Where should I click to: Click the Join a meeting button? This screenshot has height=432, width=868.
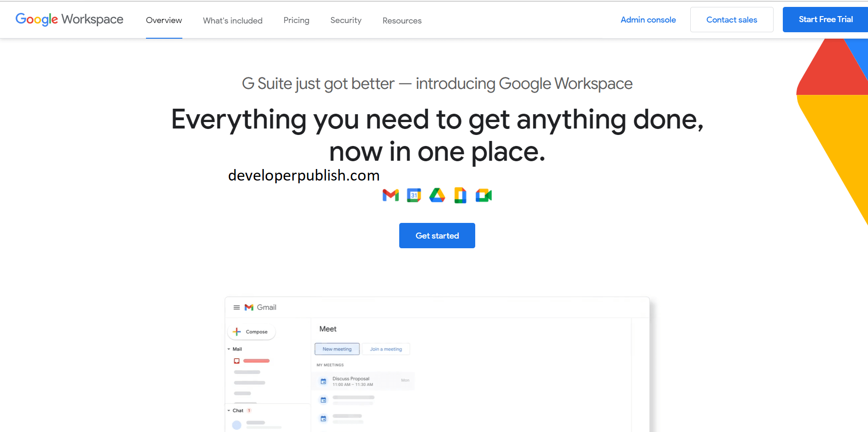click(x=386, y=349)
